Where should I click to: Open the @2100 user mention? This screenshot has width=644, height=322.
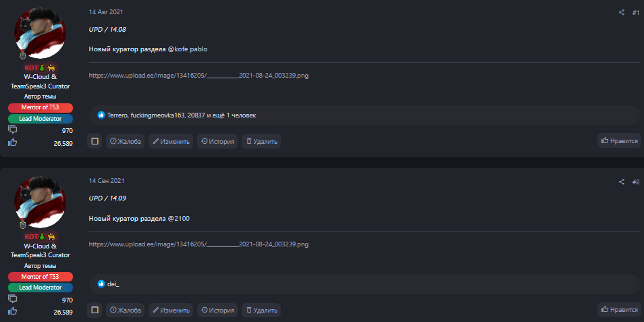click(x=179, y=219)
